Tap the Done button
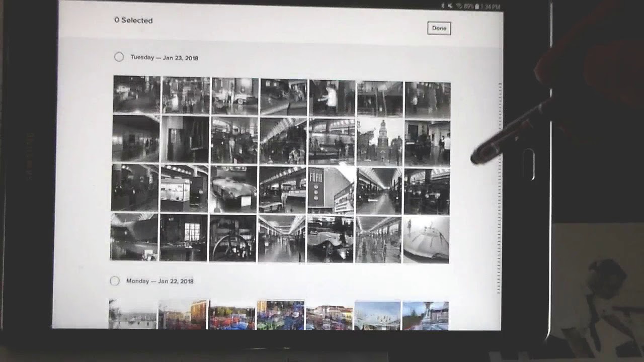Image resolution: width=644 pixels, height=362 pixels. 439,28
